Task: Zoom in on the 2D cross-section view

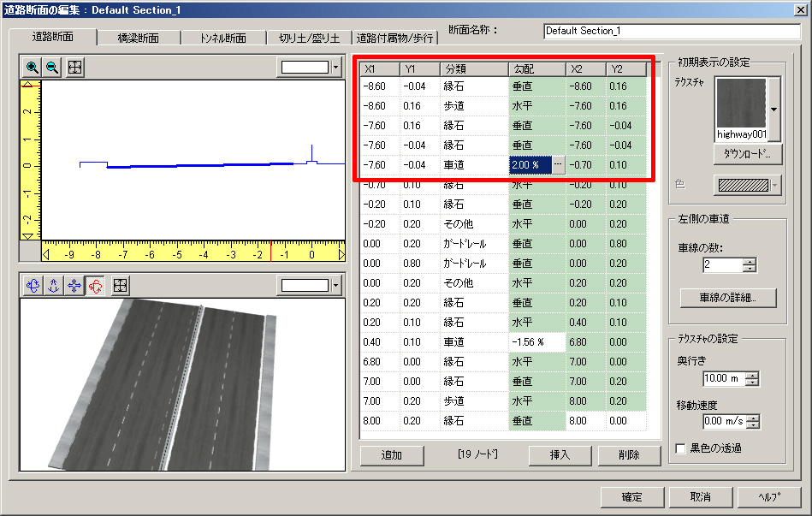Action: (33, 68)
